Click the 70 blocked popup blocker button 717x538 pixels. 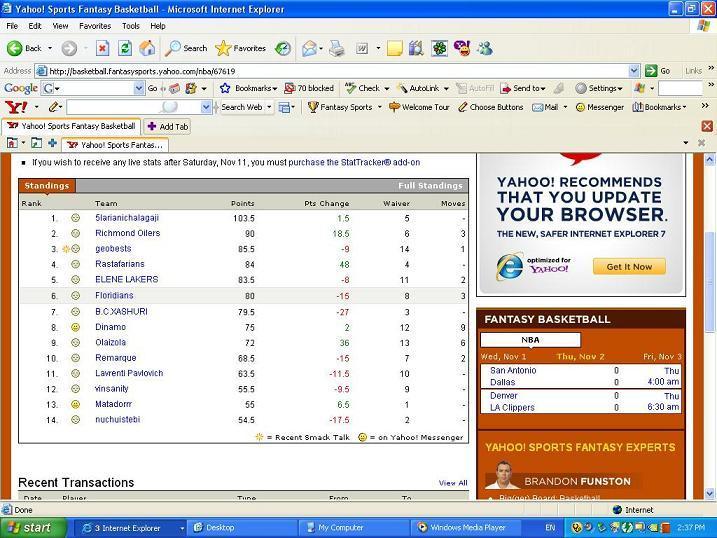pos(310,88)
